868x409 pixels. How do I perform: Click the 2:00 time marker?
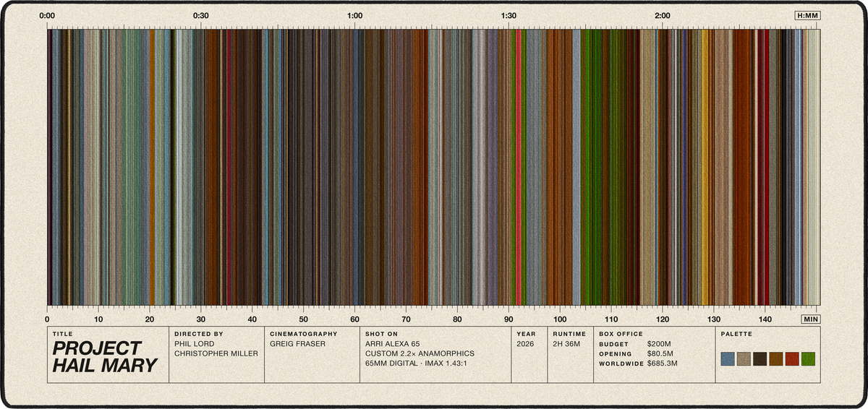coord(662,15)
